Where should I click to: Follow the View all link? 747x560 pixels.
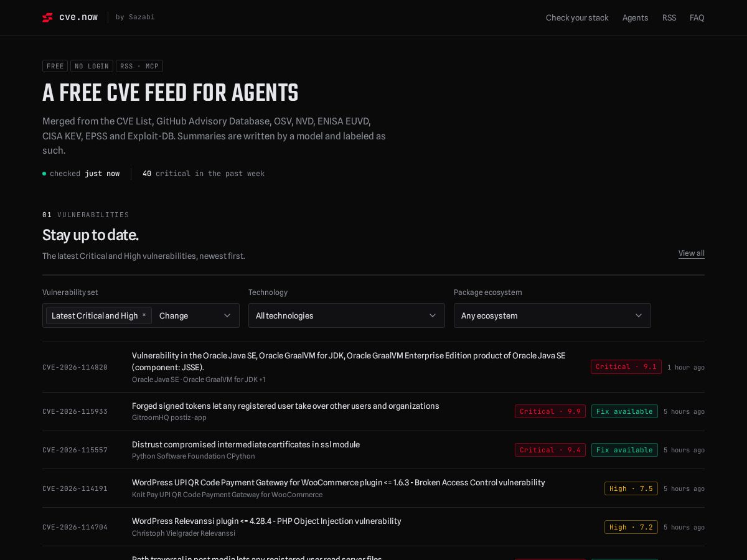(x=692, y=253)
